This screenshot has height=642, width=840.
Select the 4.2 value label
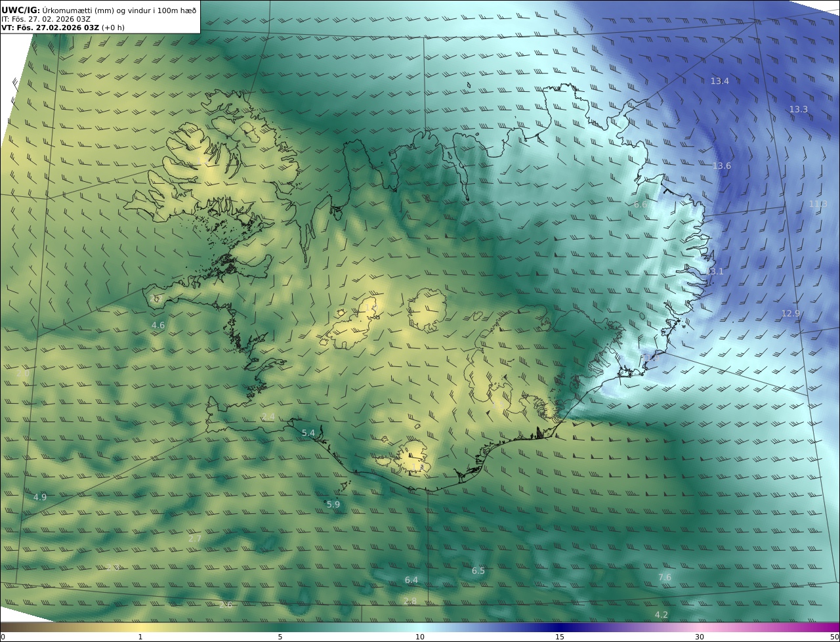[661, 614]
